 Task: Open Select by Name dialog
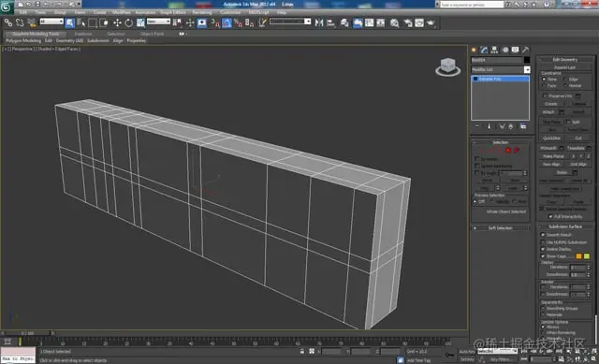(x=81, y=22)
